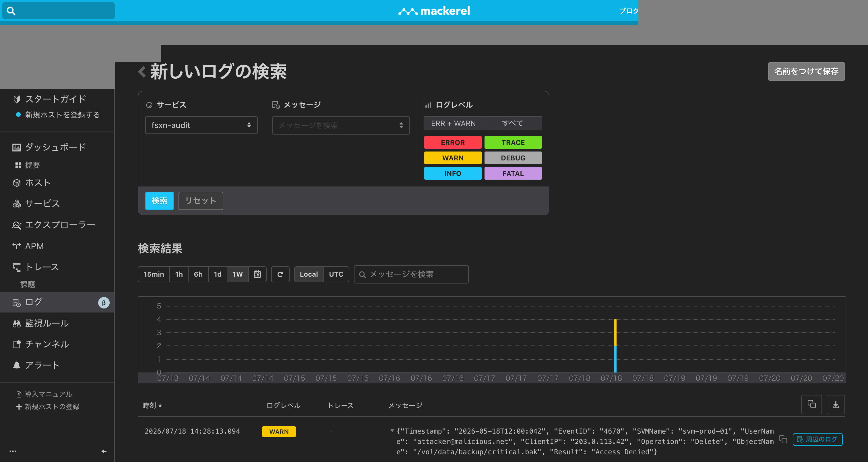Click the アラート bell icon

pyautogui.click(x=17, y=365)
